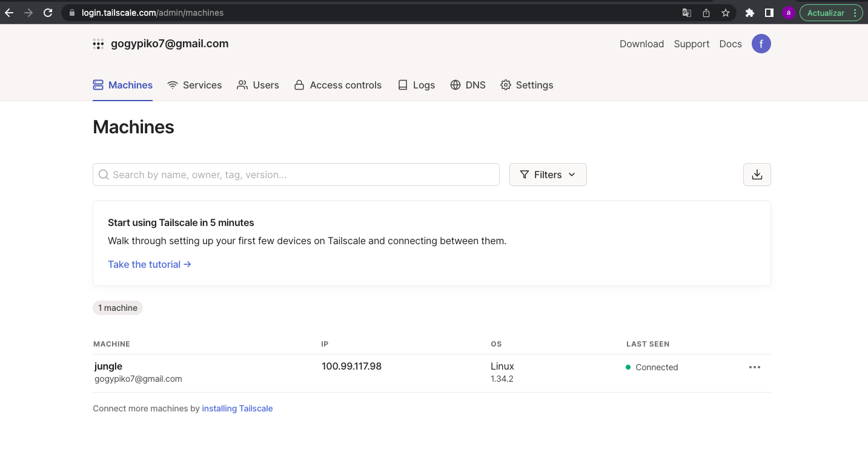The image size is (868, 472).
Task: Click the translate page icon in address bar
Action: tap(687, 13)
